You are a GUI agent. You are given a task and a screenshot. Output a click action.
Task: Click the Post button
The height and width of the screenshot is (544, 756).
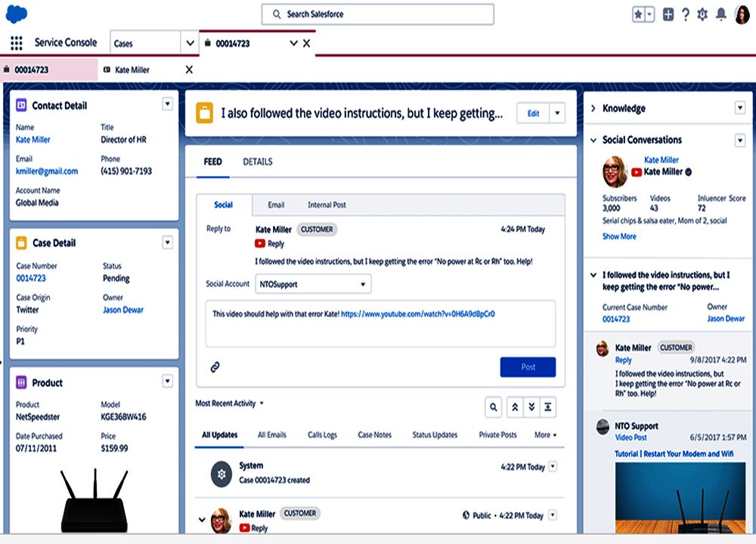(528, 367)
